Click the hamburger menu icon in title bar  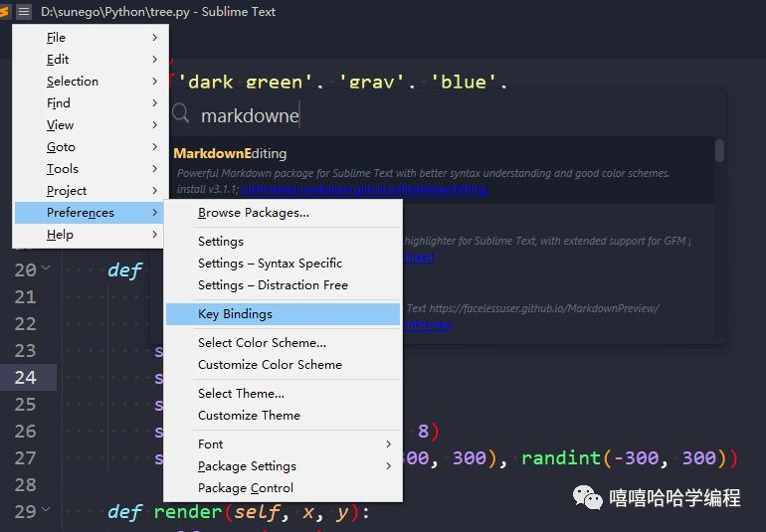(24, 11)
